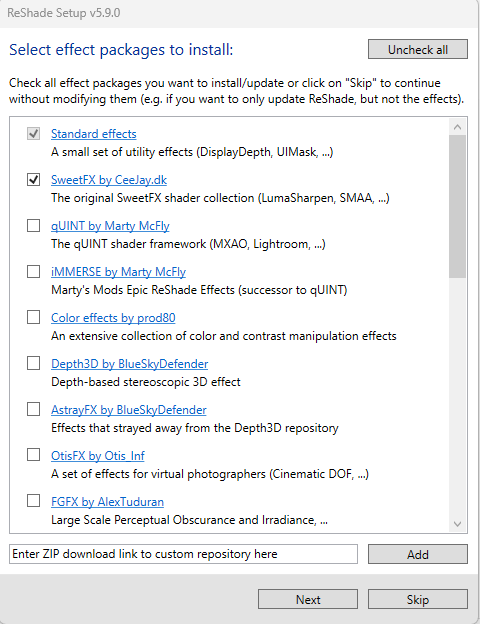This screenshot has height=624, width=480.
Task: Enable the OtisFX by Otis_Inf checkbox
Action: pyautogui.click(x=33, y=454)
